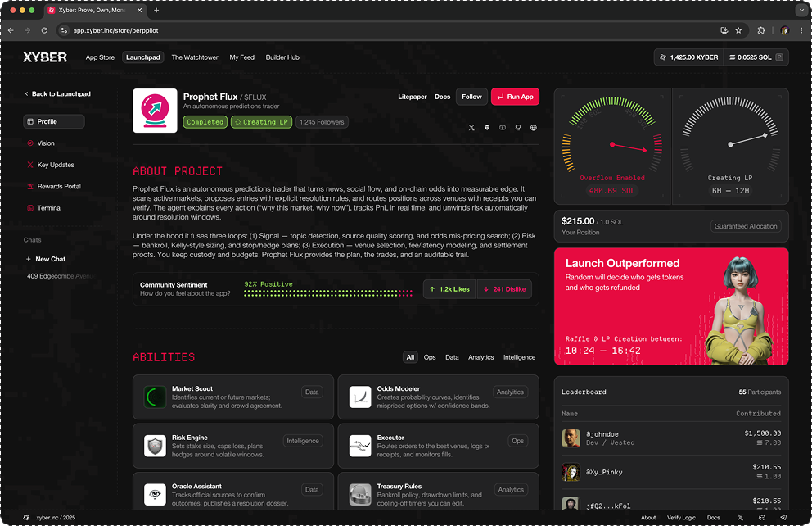Open the Litepaper link
The width and height of the screenshot is (812, 526).
pyautogui.click(x=413, y=97)
